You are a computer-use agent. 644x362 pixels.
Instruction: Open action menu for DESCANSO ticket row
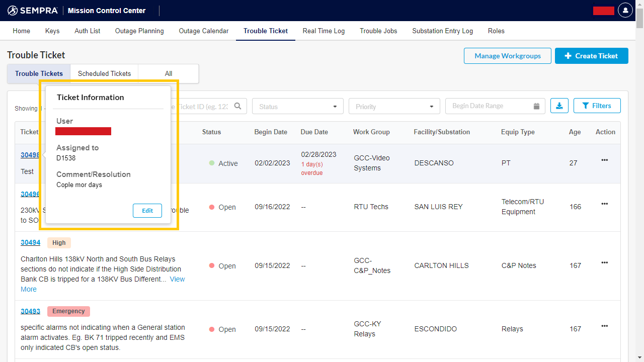(x=604, y=160)
